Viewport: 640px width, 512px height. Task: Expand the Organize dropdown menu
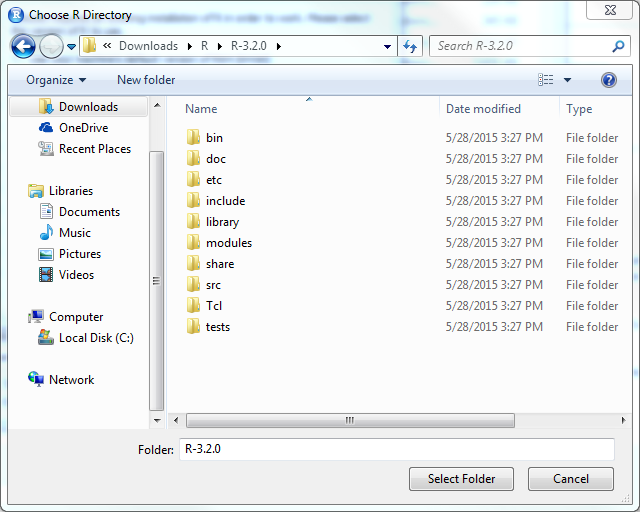tap(56, 80)
